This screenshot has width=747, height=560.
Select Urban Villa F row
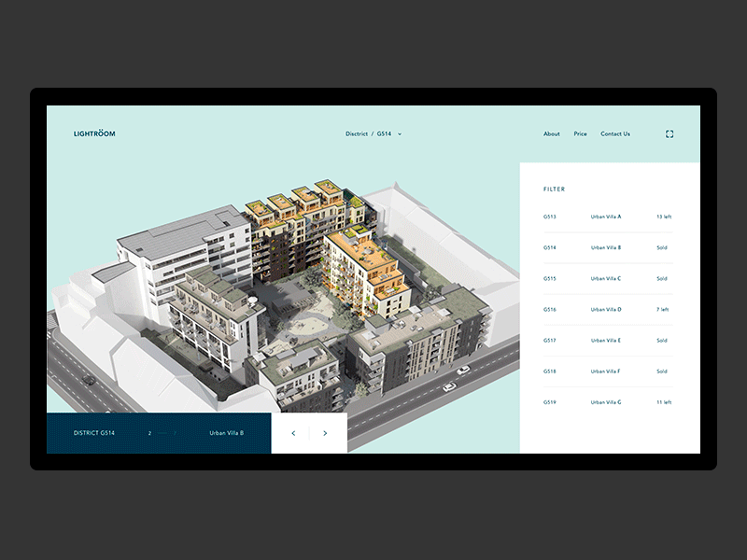607,371
